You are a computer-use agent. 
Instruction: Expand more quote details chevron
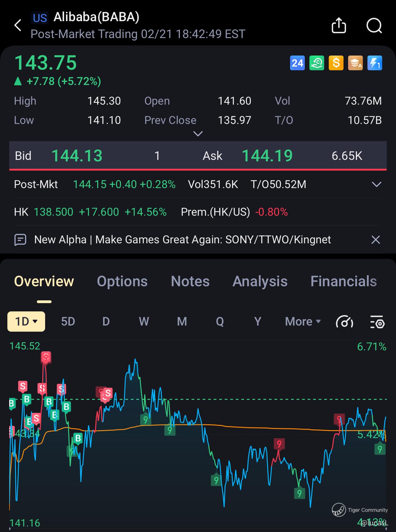click(198, 134)
